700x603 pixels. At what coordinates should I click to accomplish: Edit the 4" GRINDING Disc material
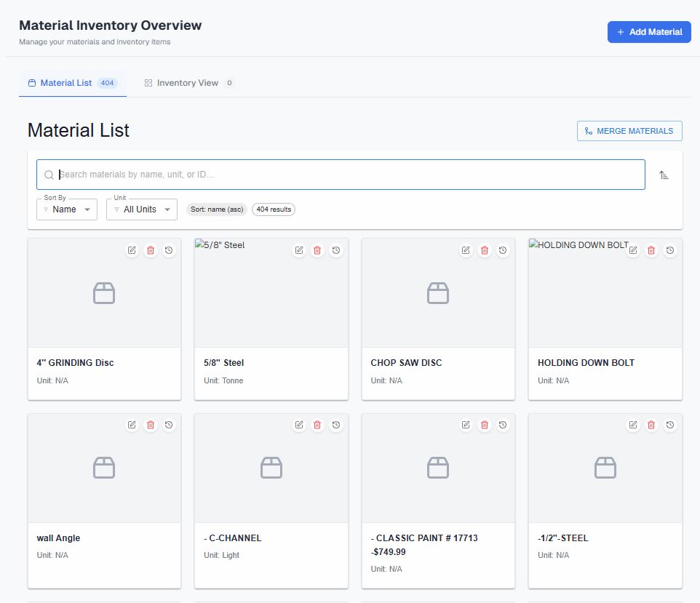[132, 250]
